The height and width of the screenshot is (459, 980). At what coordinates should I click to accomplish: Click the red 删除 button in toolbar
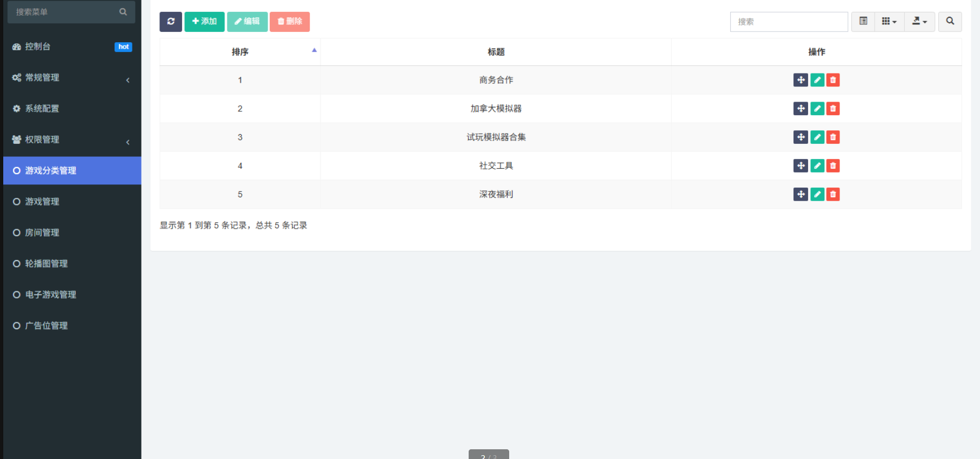click(290, 22)
